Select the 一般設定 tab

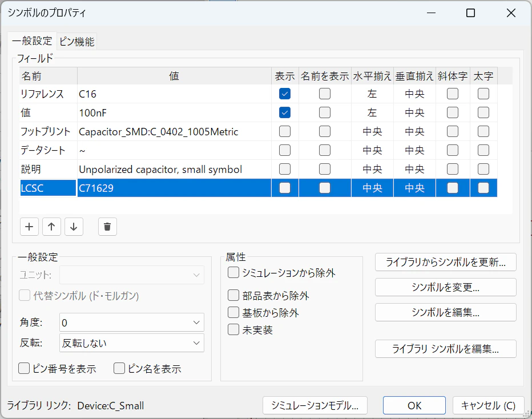(x=32, y=41)
